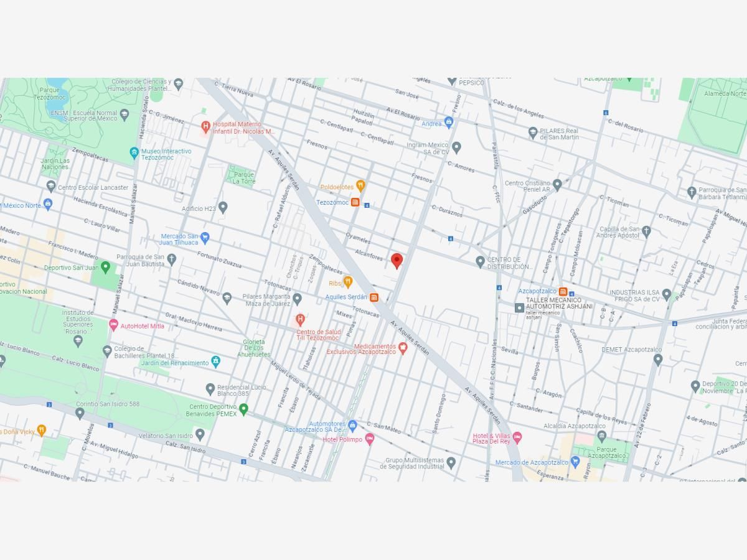Click the Miguel Lerdo de Tejada label
This screenshot has height=560, width=747.
coord(295,381)
